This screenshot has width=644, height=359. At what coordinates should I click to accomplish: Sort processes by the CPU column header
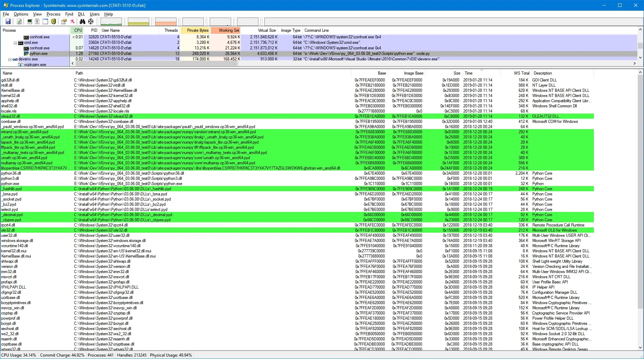tap(77, 30)
